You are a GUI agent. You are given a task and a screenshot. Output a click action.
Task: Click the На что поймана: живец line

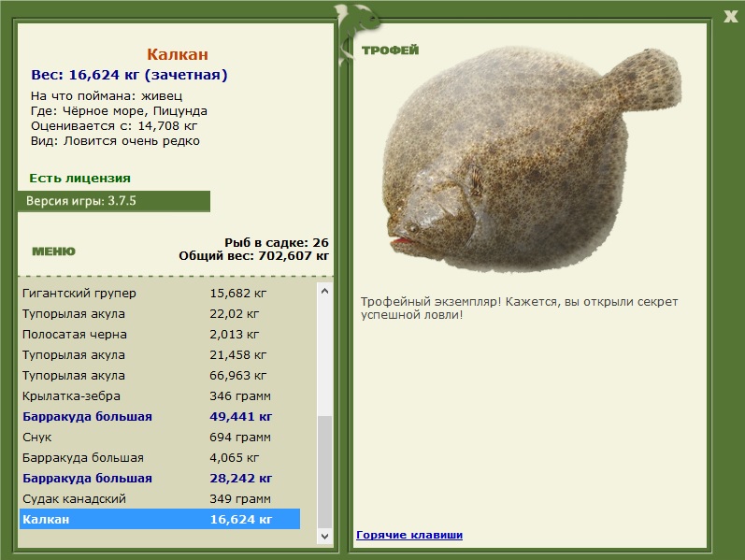point(107,96)
